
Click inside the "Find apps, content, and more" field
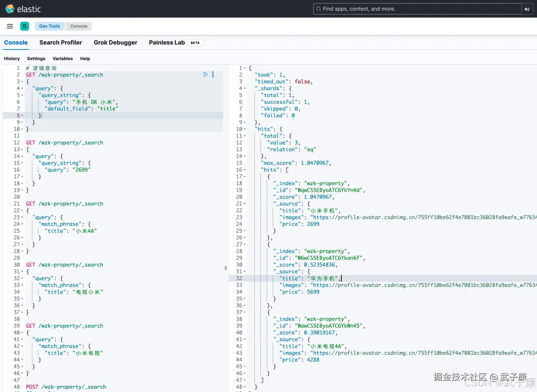pos(394,9)
